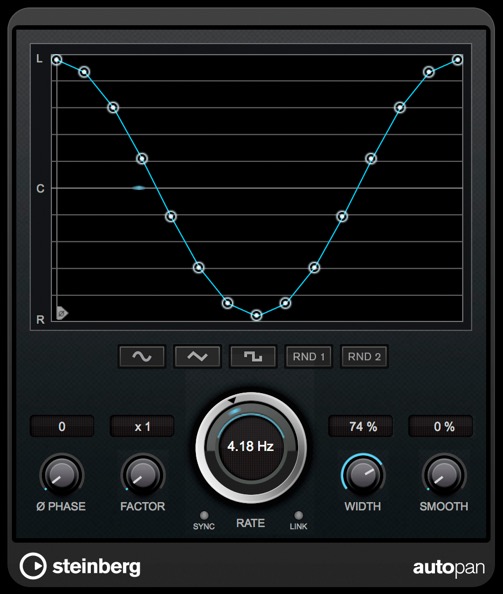Viewport: 503px width, 594px height.
Task: Click the Factor knob
Action: pyautogui.click(x=143, y=475)
